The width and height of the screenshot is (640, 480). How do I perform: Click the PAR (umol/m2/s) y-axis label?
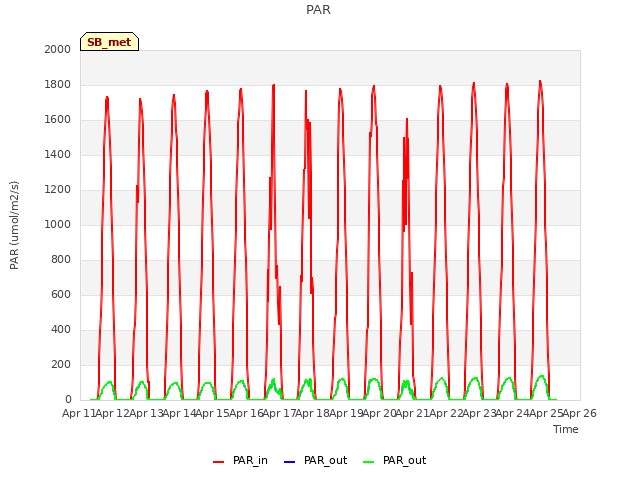tap(14, 225)
